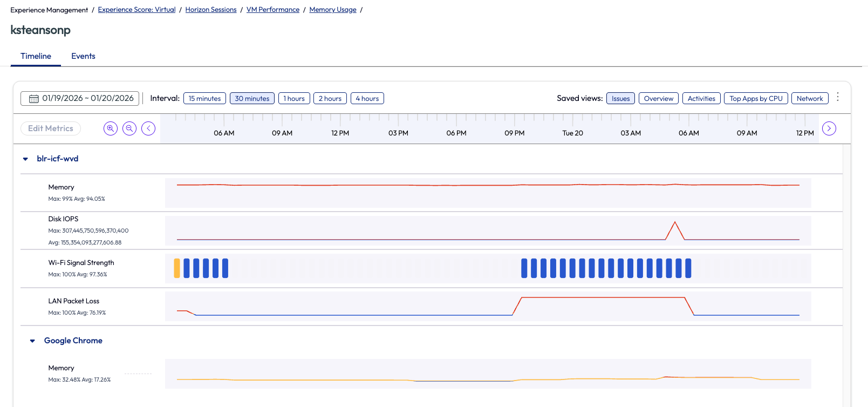Click the orange Wi-Fi Signal Strength bar
This screenshot has height=407, width=868.
[x=177, y=268]
